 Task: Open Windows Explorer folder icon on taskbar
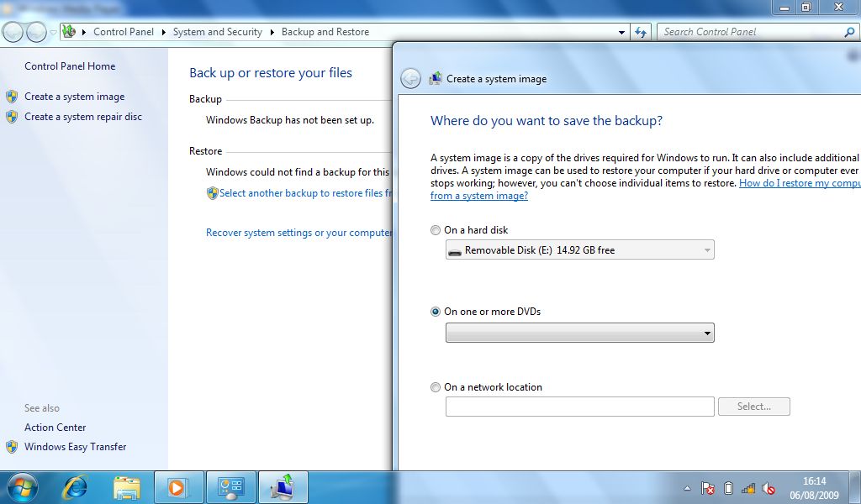point(127,487)
